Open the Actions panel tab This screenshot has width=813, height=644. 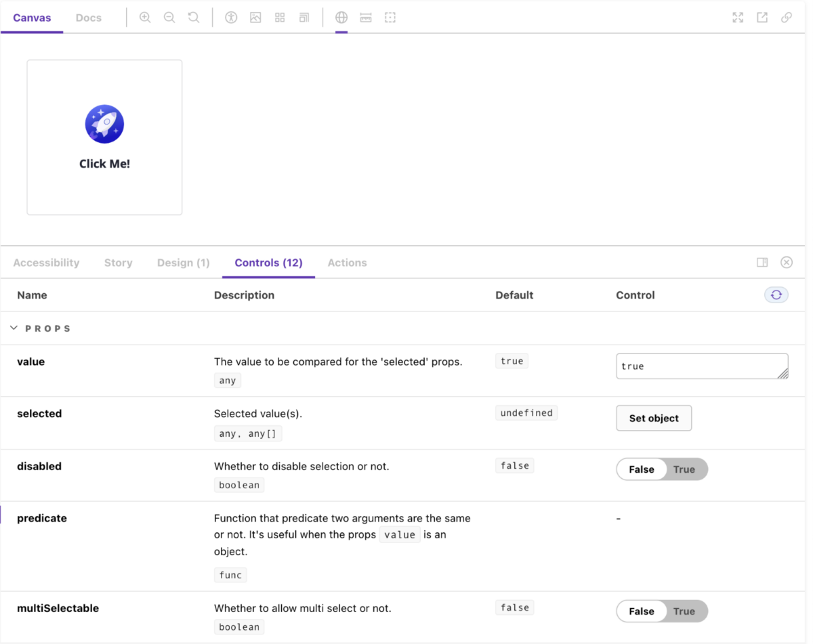(x=347, y=263)
